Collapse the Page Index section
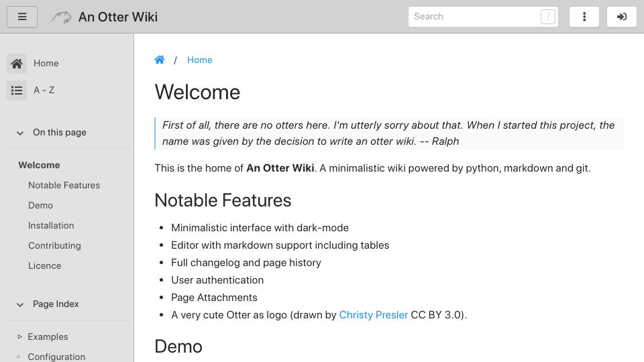The height and width of the screenshot is (362, 644). 20,304
